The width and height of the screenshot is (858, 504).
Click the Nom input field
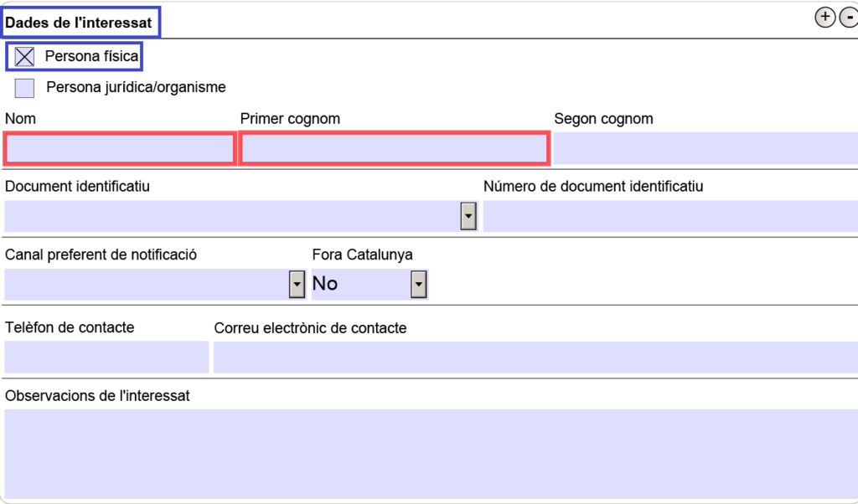coord(120,149)
